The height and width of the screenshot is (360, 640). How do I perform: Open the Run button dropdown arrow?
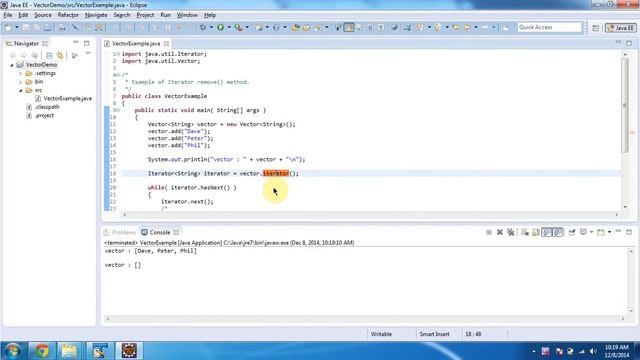pyautogui.click(x=229, y=27)
